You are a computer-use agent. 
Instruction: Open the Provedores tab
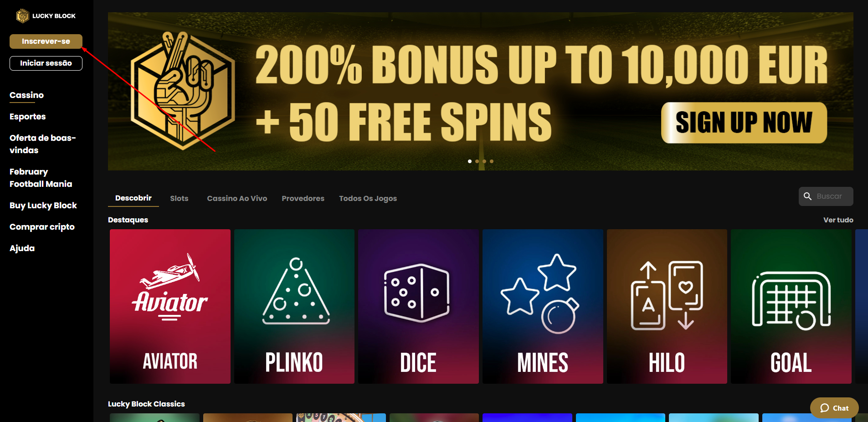303,198
